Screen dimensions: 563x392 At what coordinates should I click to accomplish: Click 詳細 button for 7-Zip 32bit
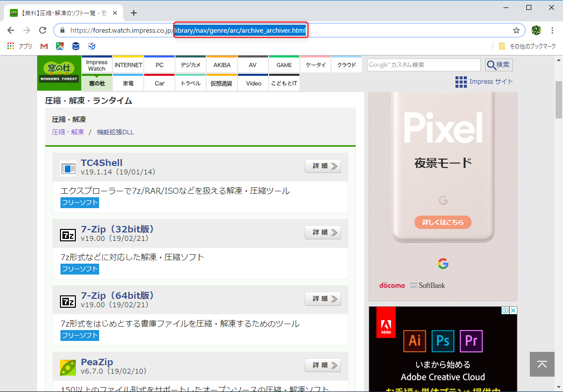(323, 232)
